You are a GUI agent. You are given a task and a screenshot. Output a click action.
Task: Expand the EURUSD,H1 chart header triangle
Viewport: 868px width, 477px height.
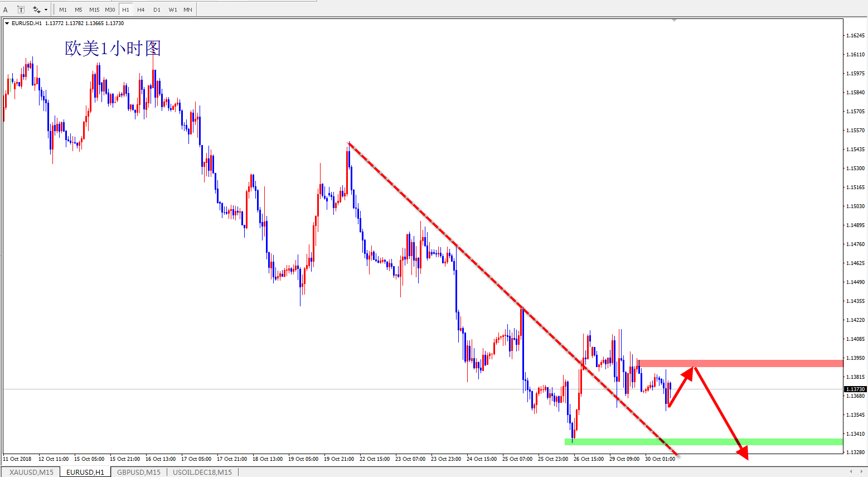tap(7, 23)
